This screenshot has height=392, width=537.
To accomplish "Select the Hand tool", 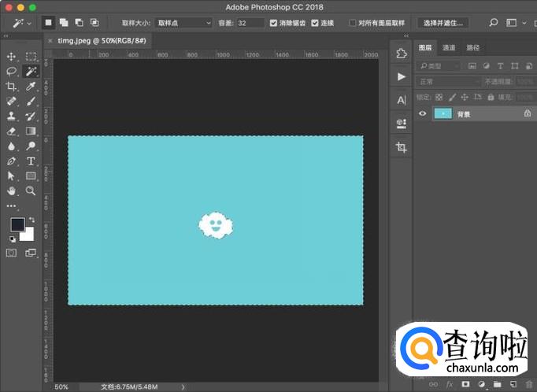I will [x=12, y=190].
